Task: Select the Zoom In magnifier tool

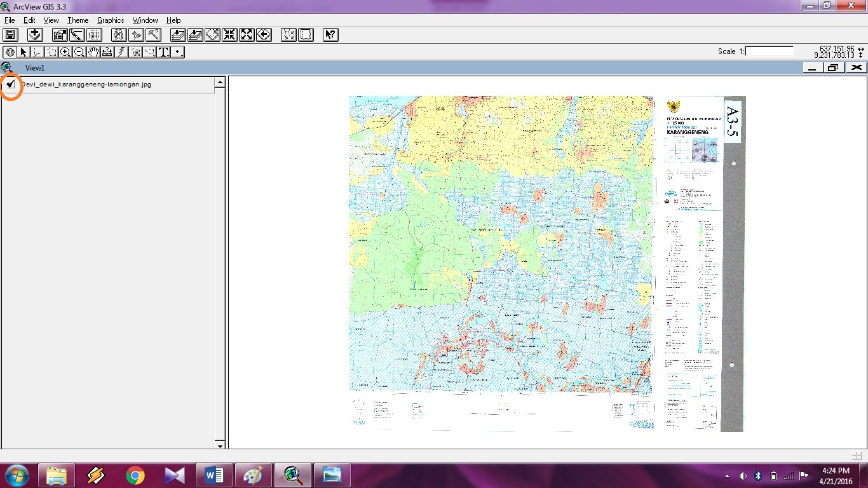Action: point(65,52)
